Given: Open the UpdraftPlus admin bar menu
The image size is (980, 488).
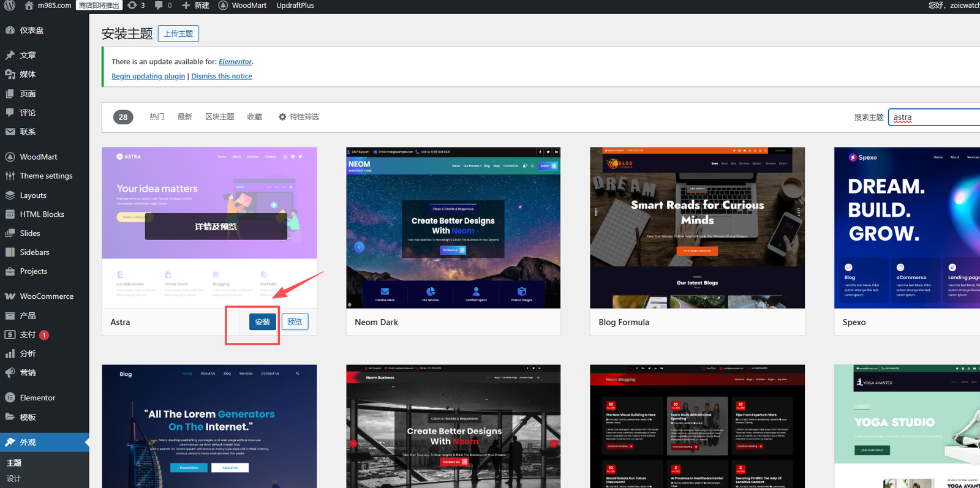Looking at the screenshot, I should coord(295,6).
